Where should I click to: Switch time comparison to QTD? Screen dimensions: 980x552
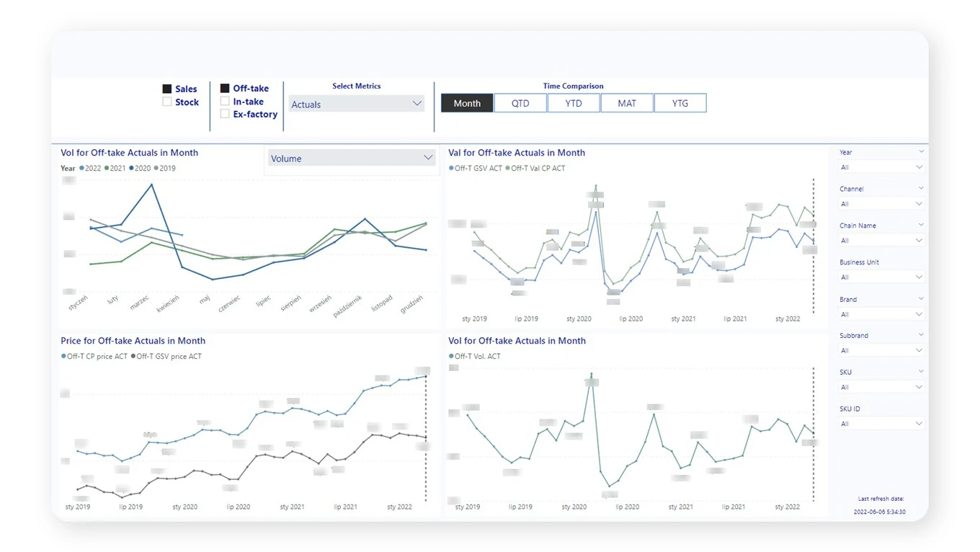point(520,103)
